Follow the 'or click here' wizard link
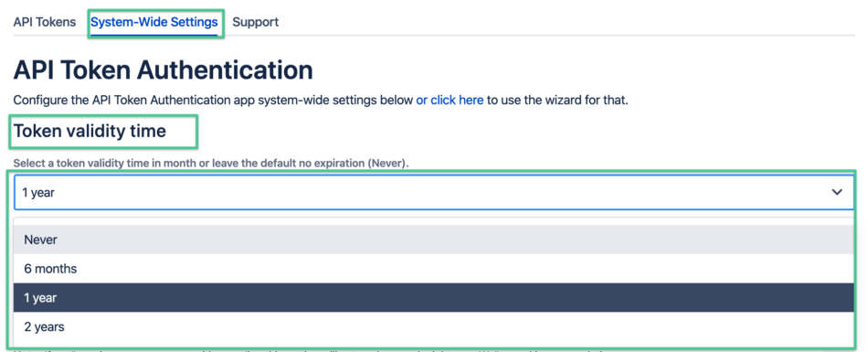The width and height of the screenshot is (868, 352). 450,101
